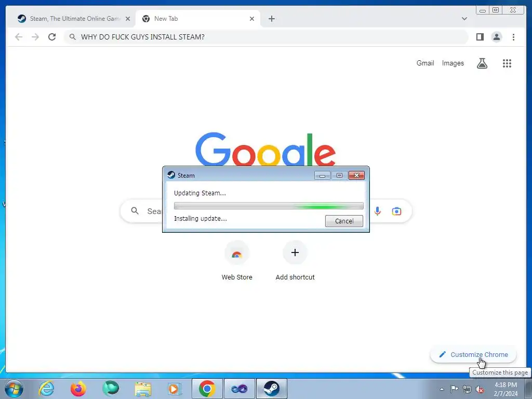The width and height of the screenshot is (532, 399).
Task: Open the Google apps grid
Action: (x=507, y=63)
